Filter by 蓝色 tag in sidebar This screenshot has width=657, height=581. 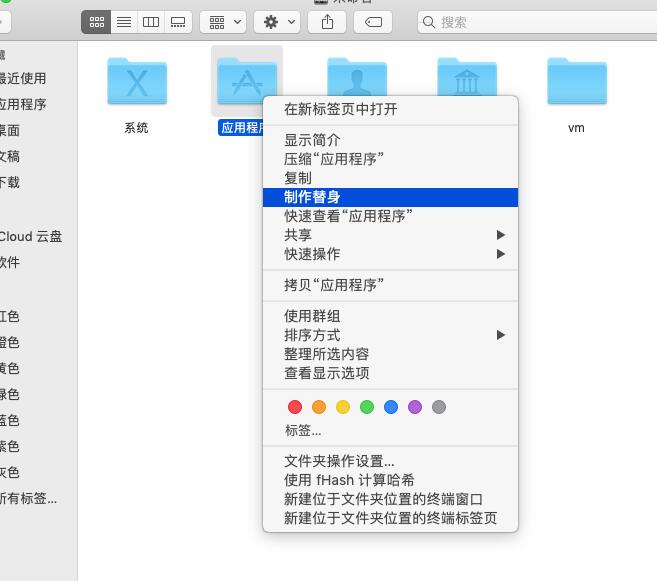pyautogui.click(x=39, y=420)
